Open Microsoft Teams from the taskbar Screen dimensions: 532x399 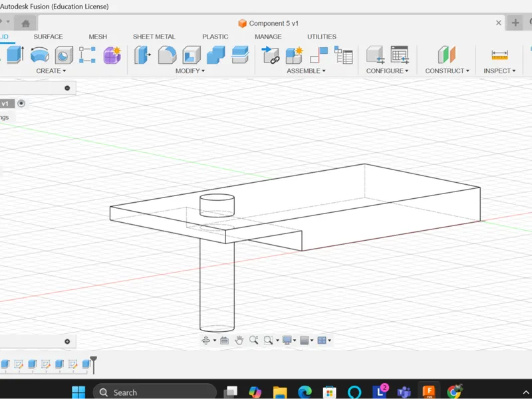404,392
